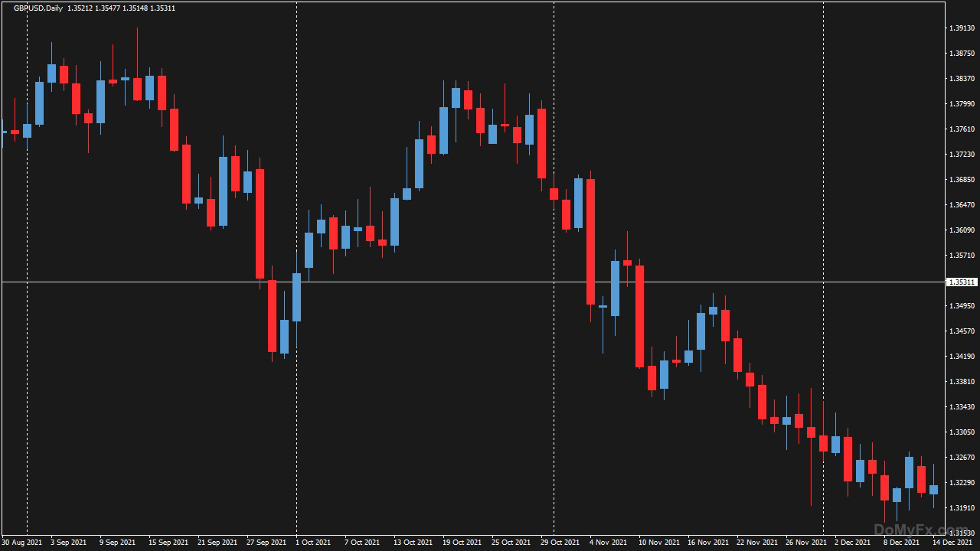Click the 1 Oct 2021 date label
Screen dimensions: 980x551
click(x=313, y=543)
